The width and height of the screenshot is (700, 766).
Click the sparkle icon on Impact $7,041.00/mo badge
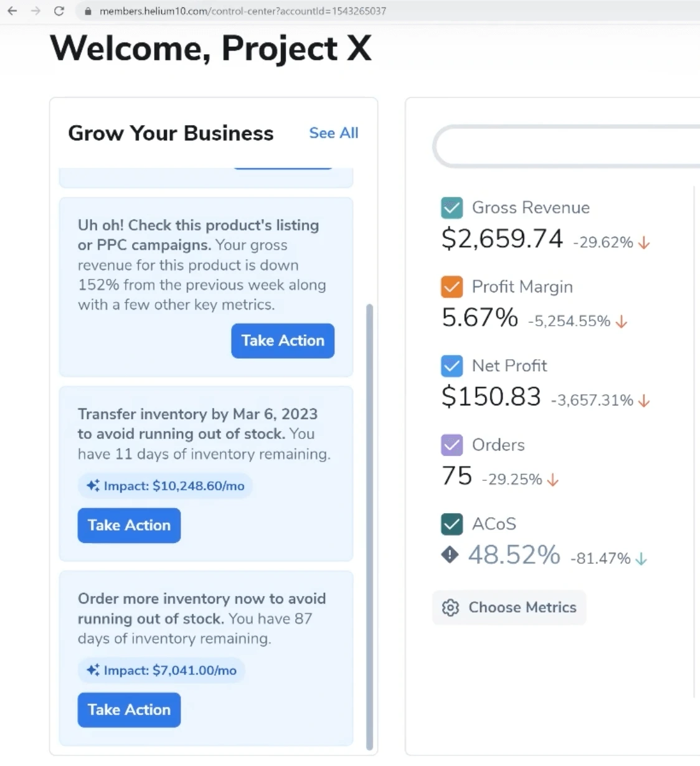tap(92, 670)
